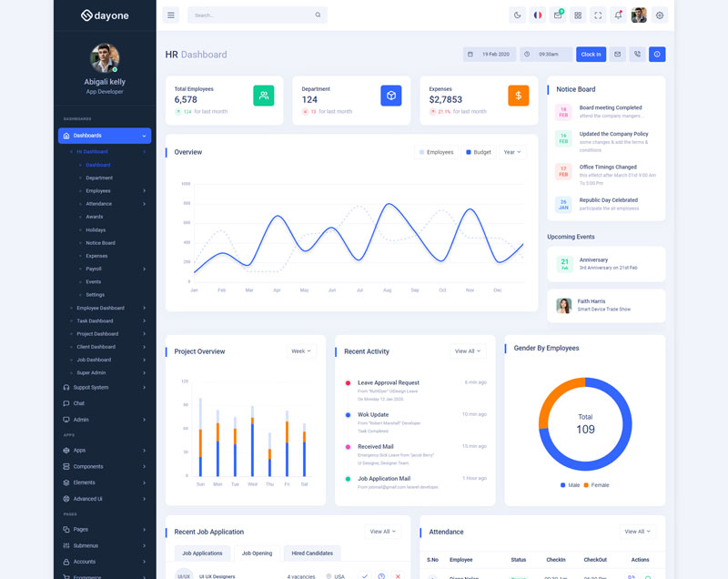Open the Year dropdown in Overview
Screen dimensions: 728x579
coord(512,152)
